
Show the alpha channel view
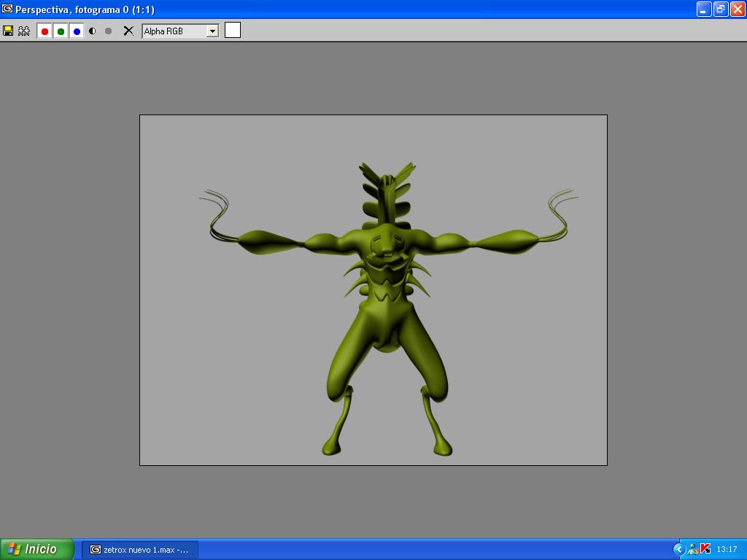pos(93,31)
